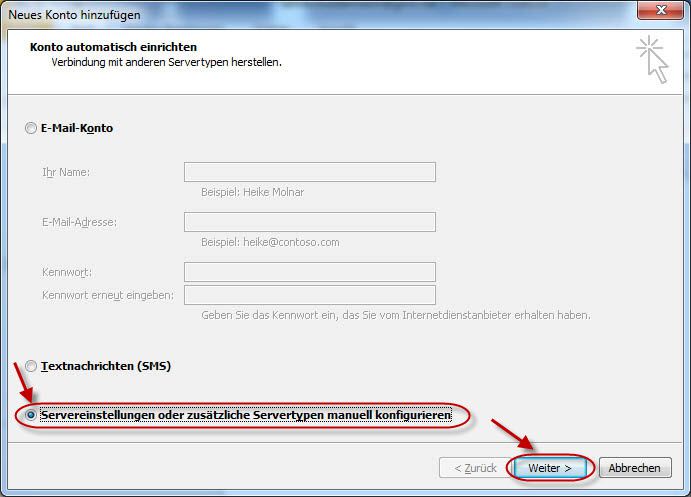
Task: Go back with the Zurück button
Action: 475,468
